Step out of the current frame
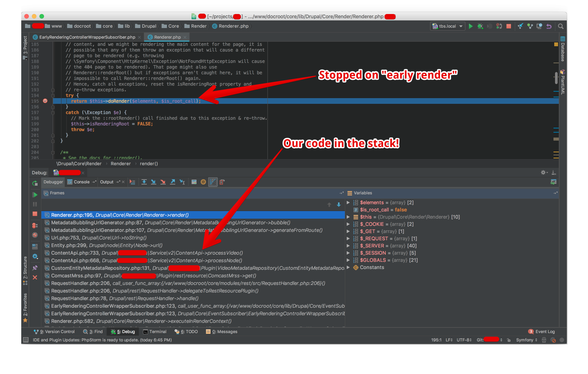Image resolution: width=588 pixels, height=374 pixels. coord(173,182)
